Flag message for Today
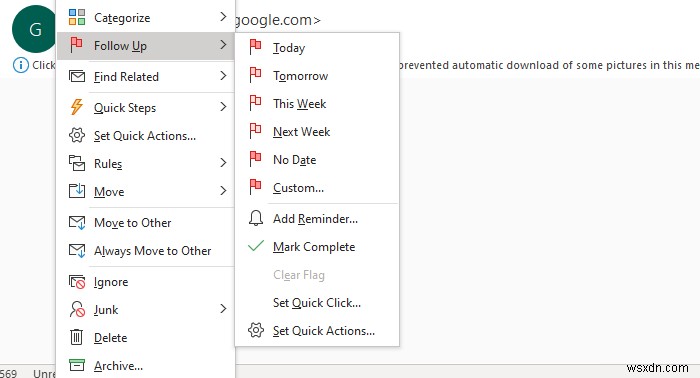Viewport: 700px width, 378px height. click(x=317, y=47)
